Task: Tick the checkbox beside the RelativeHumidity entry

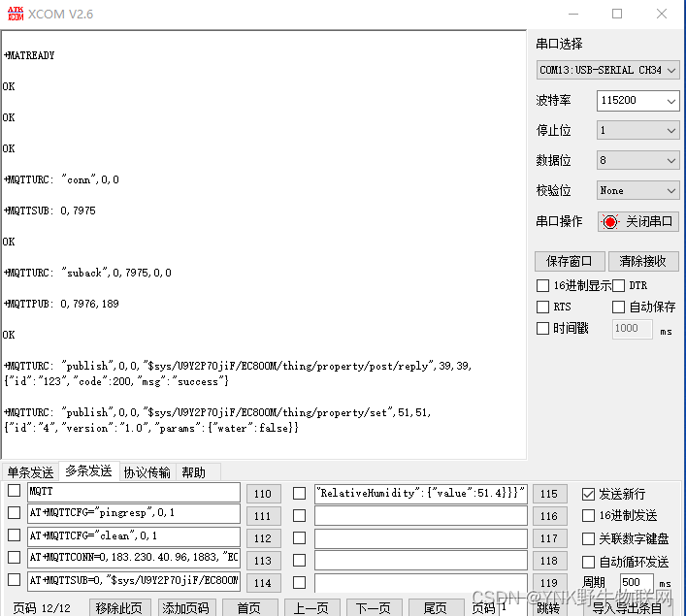Action: coord(299,494)
